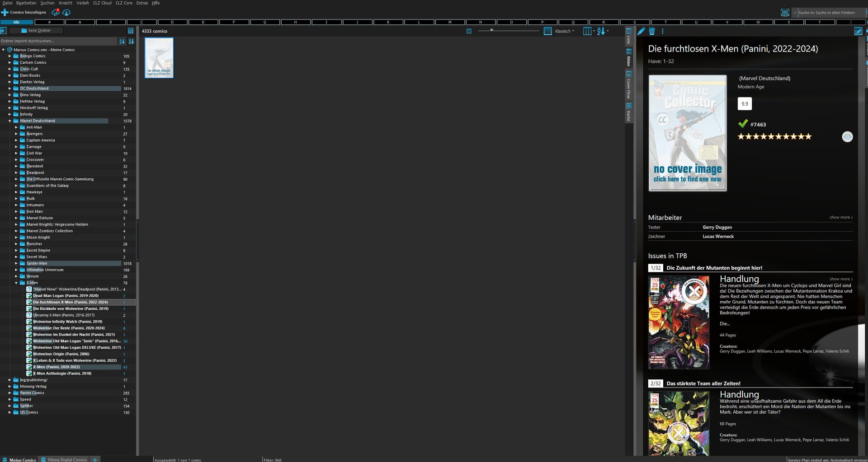Collapse the Marcus Comics.cmc root node

tap(3, 50)
